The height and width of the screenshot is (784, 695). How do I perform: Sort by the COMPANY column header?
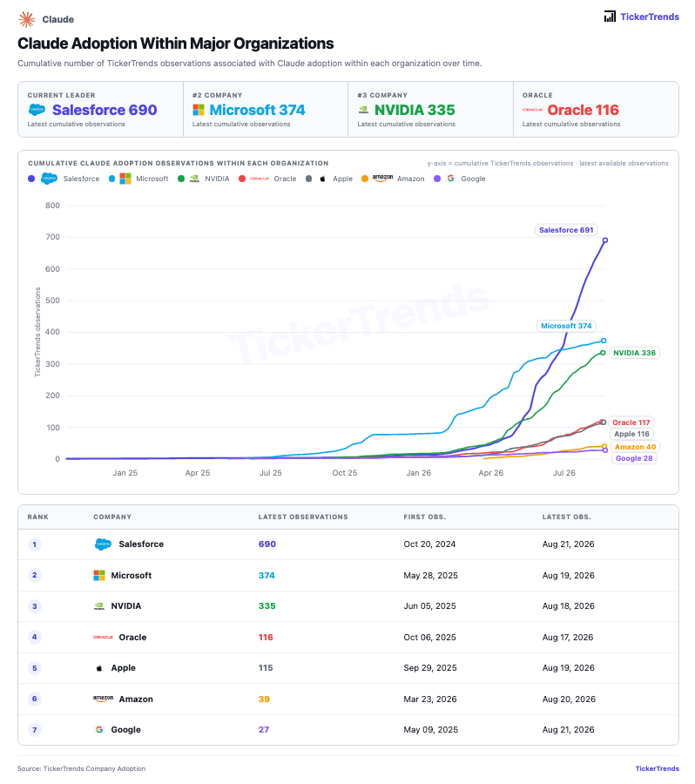click(112, 517)
